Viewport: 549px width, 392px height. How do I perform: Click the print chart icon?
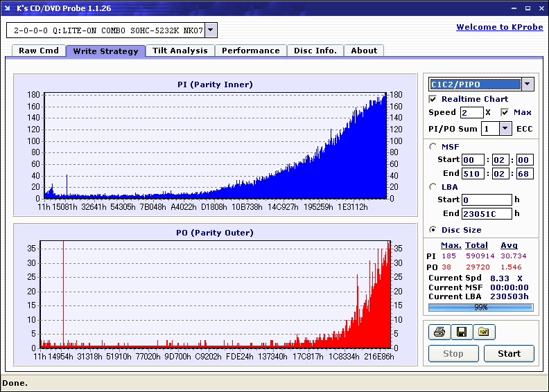439,332
